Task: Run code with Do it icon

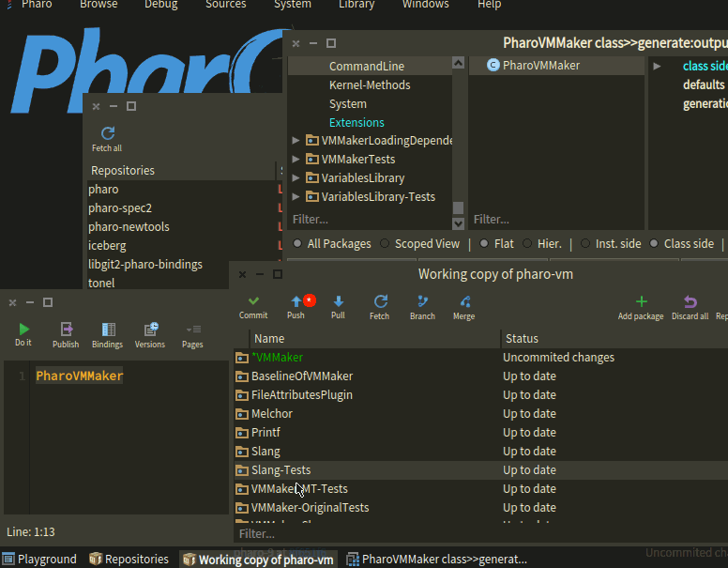Action: pos(23,330)
